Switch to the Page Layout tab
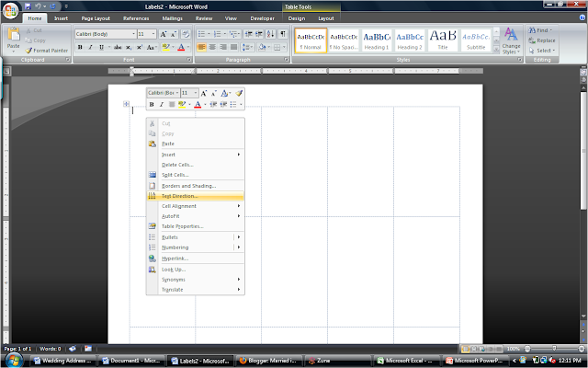Image resolution: width=588 pixels, height=368 pixels. 96,18
